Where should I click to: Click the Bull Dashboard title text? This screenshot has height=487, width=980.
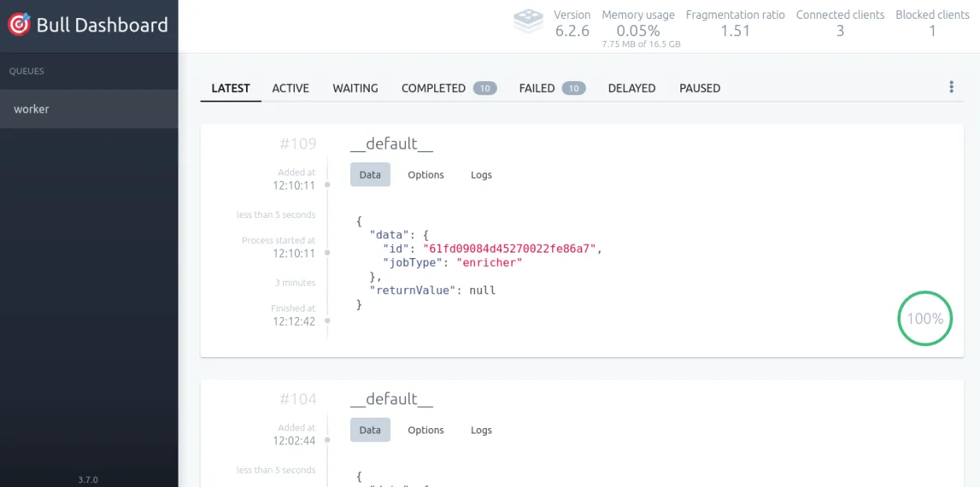point(102,25)
